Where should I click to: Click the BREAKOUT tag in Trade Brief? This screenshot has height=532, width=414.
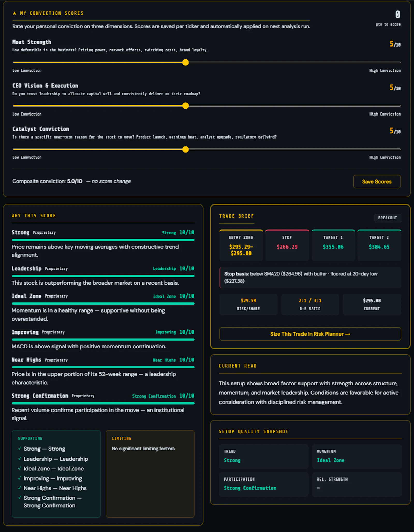(x=388, y=218)
